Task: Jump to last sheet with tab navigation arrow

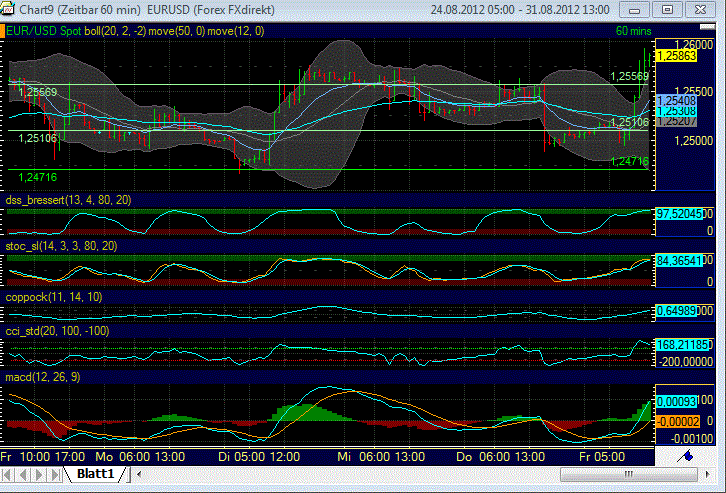Action: (x=55, y=474)
